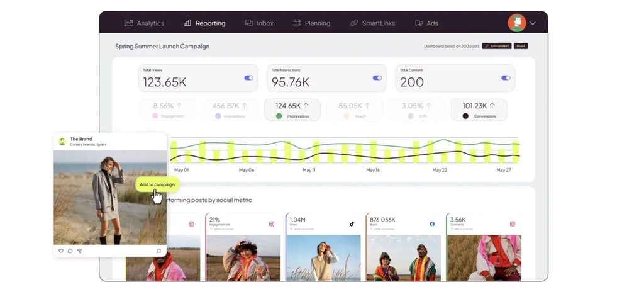Click the Instagram icon on 21% card
This screenshot has width=644, height=299.
[272, 223]
